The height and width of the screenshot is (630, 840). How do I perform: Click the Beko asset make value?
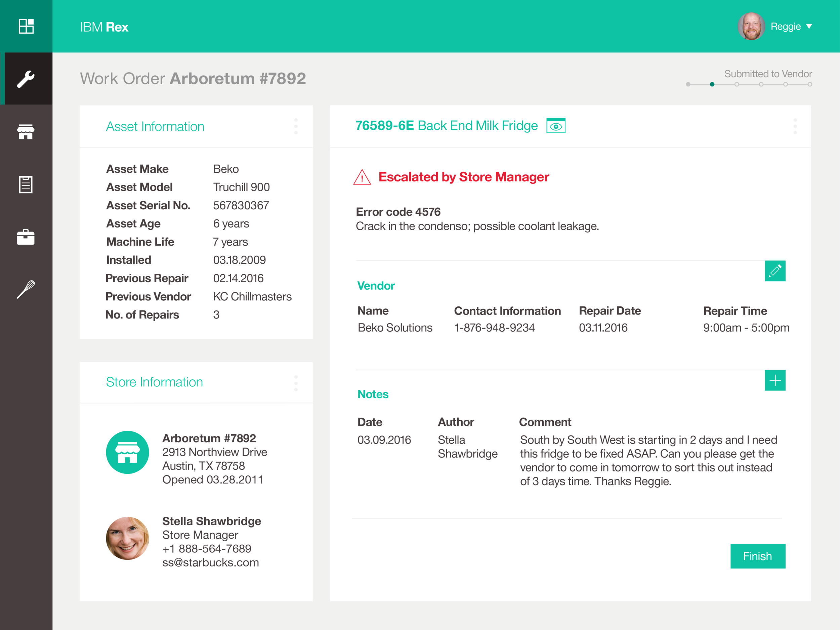226,169
